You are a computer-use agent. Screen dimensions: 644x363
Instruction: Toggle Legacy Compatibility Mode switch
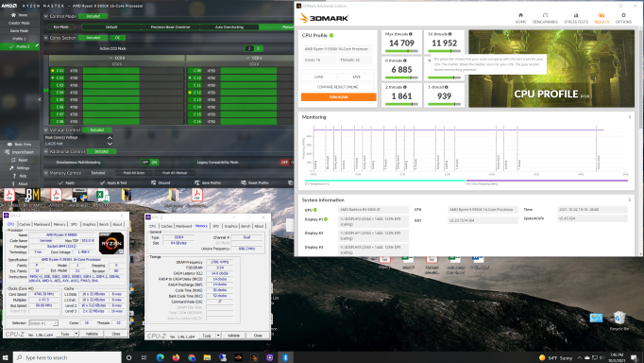tap(287, 162)
